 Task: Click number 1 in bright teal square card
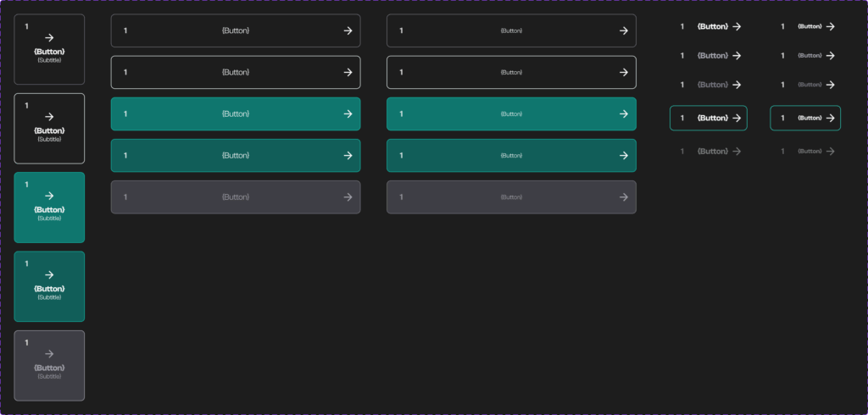(26, 185)
